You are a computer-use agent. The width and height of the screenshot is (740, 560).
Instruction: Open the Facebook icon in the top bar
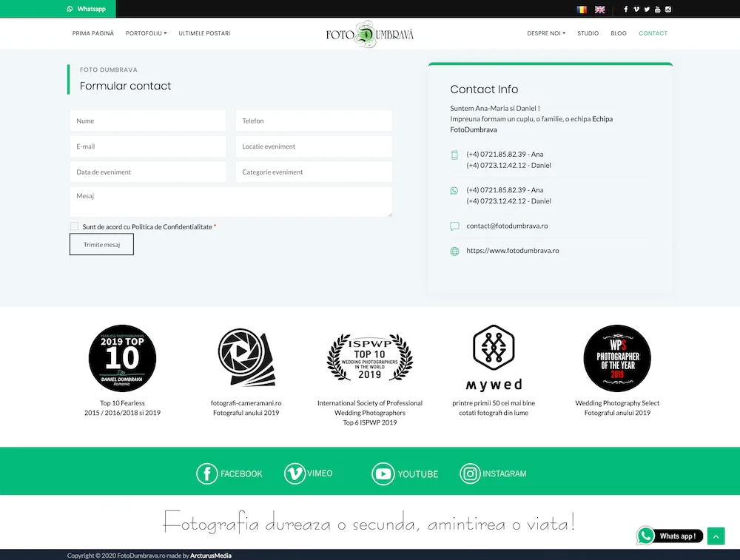pyautogui.click(x=626, y=10)
